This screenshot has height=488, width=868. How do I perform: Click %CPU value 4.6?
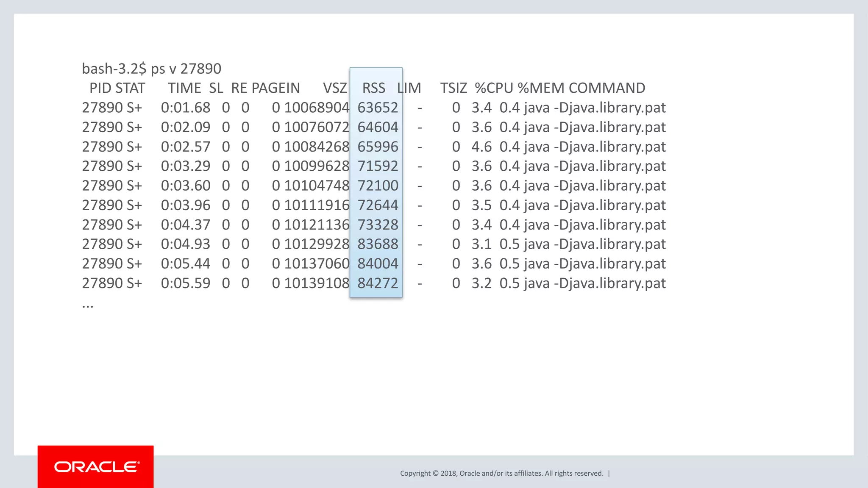(481, 147)
